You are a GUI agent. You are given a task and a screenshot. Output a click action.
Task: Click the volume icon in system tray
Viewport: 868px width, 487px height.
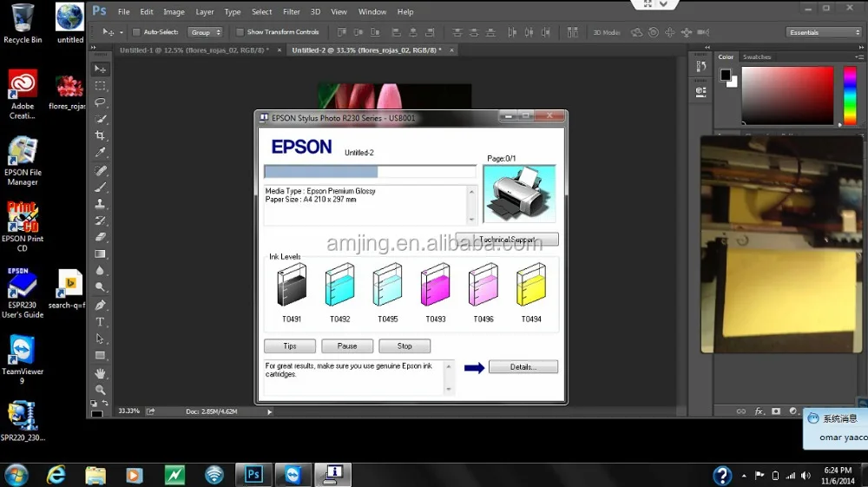click(806, 476)
